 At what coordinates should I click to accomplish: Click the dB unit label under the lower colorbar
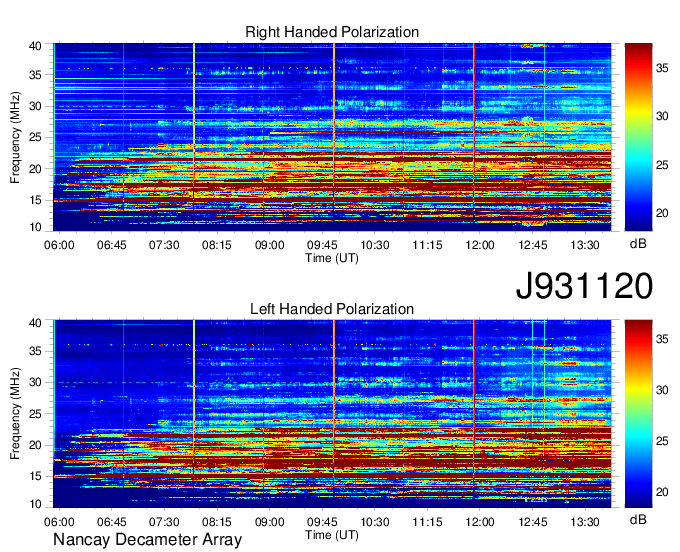(638, 519)
